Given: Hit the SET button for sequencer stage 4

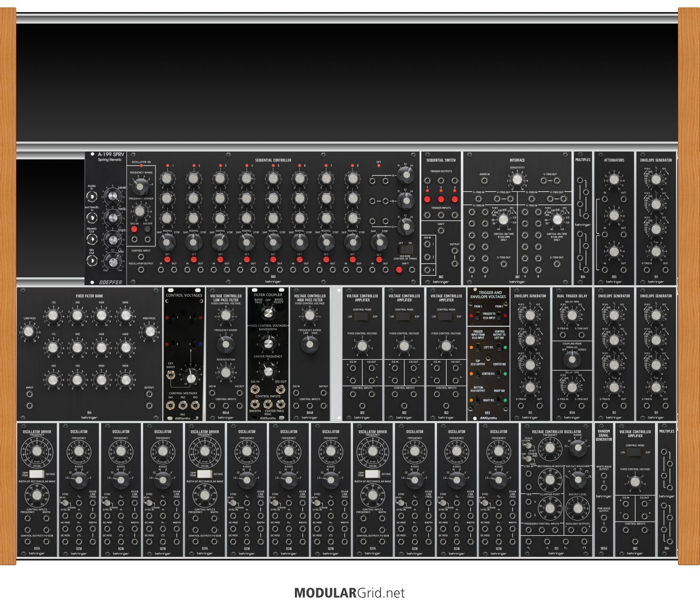Looking at the screenshot, I should coord(247,260).
